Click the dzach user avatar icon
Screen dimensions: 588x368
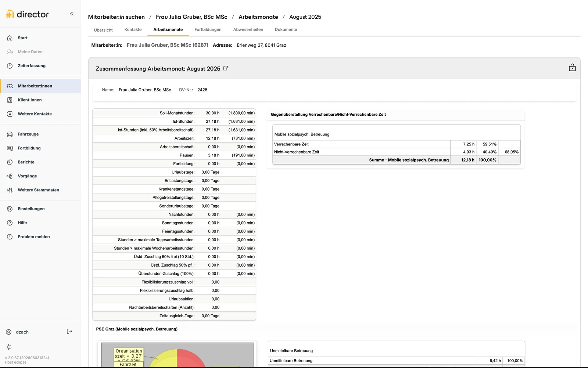pyautogui.click(x=9, y=332)
